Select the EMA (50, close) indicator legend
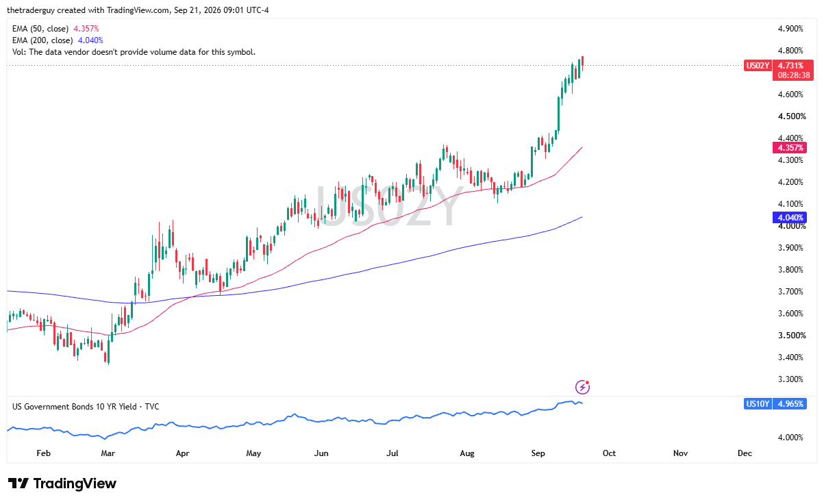824x504 pixels. tap(55, 29)
